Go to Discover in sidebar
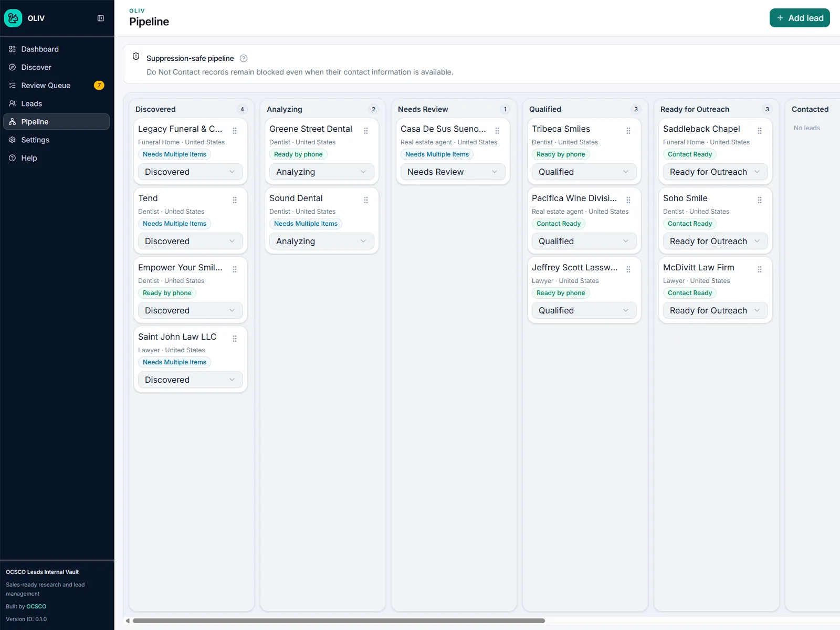This screenshot has height=630, width=840. [x=57, y=67]
